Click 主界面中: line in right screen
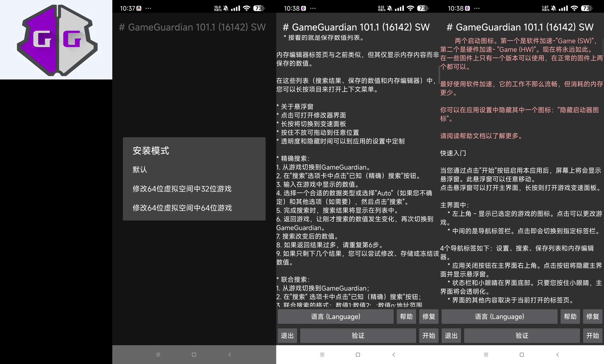Viewport: 604px width, 364px height. (455, 205)
